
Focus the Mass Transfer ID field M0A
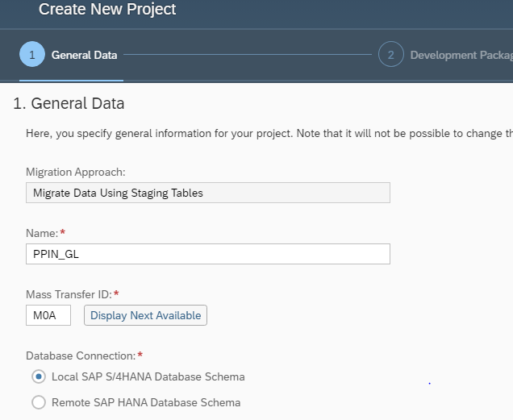pyautogui.click(x=48, y=315)
